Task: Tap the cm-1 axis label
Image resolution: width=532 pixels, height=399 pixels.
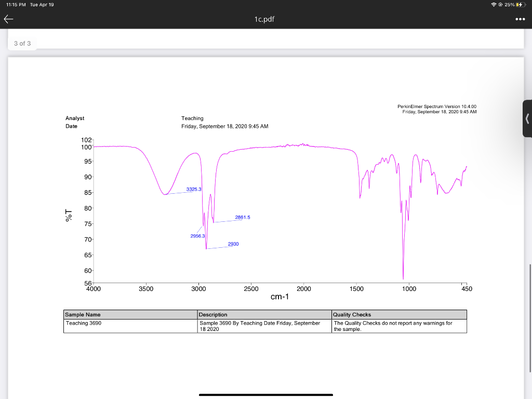Action: coord(280,297)
